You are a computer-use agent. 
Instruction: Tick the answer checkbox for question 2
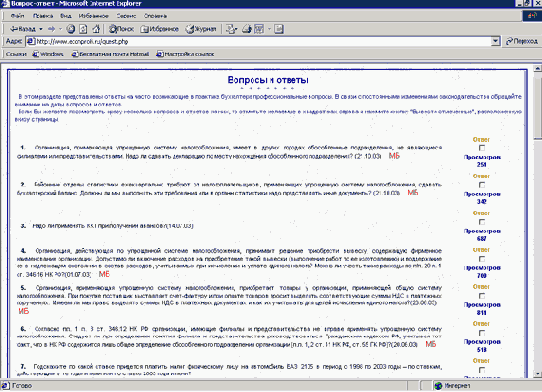click(482, 185)
